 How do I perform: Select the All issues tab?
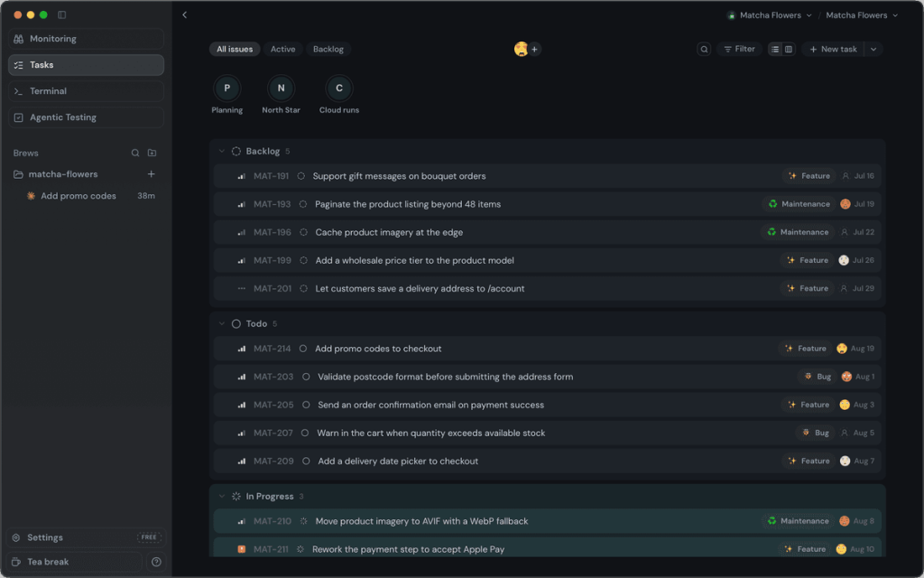point(235,49)
